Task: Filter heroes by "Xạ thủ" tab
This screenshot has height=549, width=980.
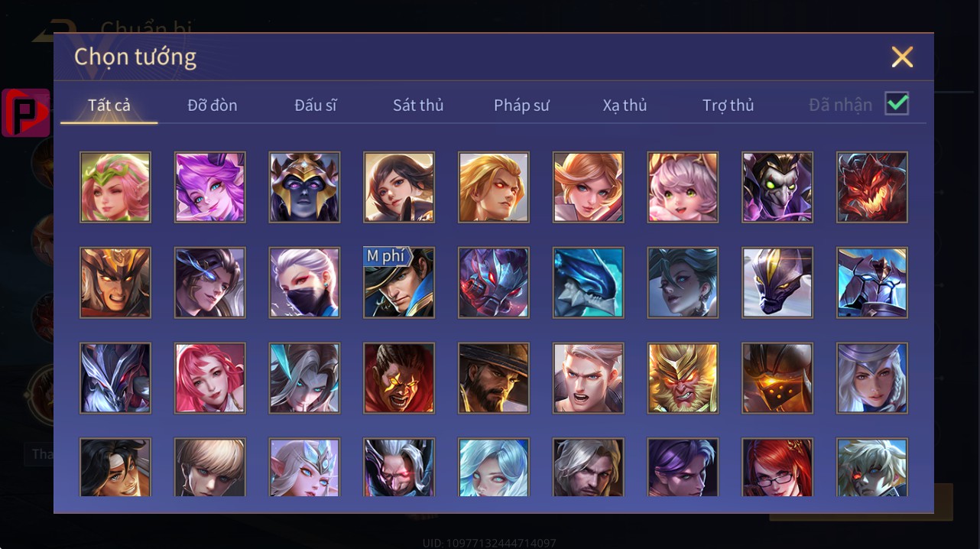Action: 625,106
